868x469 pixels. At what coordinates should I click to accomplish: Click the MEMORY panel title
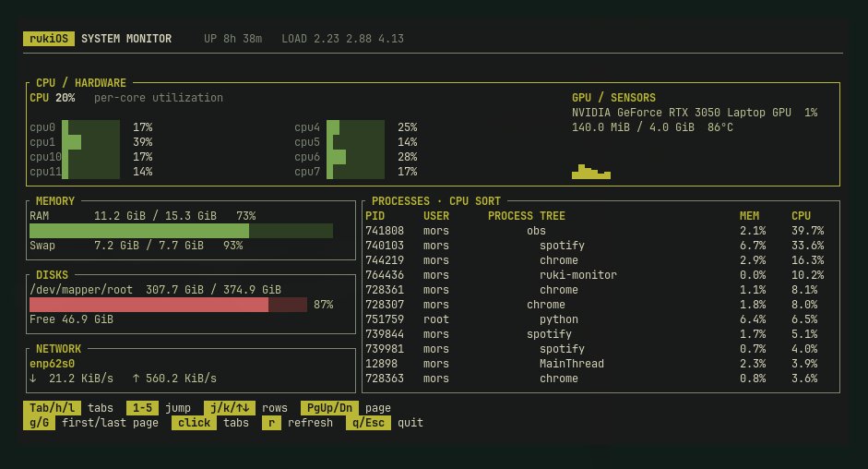pyautogui.click(x=54, y=200)
